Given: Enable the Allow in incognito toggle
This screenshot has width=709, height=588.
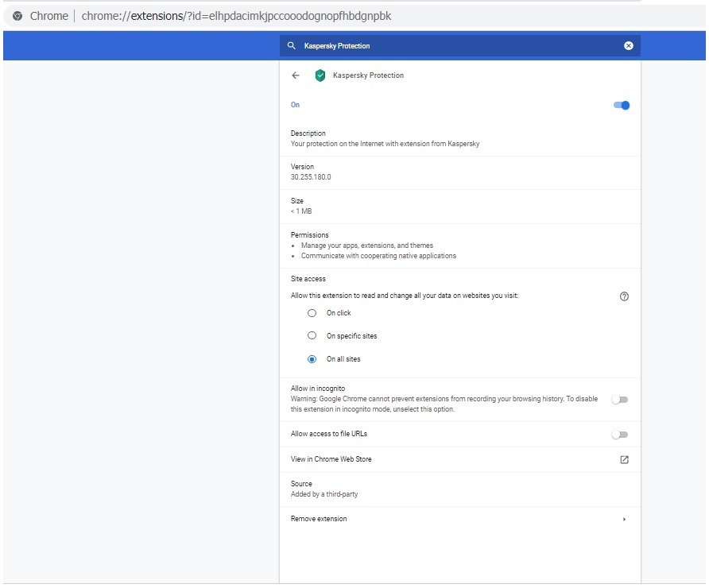Looking at the screenshot, I should 620,400.
